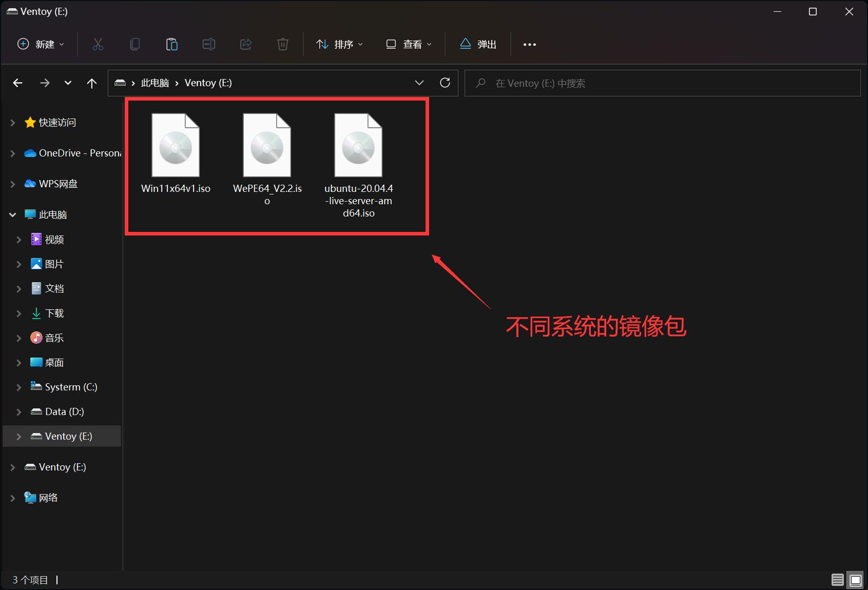The height and width of the screenshot is (590, 868).
Task: Switch to large icons view in the status bar
Action: pos(854,579)
